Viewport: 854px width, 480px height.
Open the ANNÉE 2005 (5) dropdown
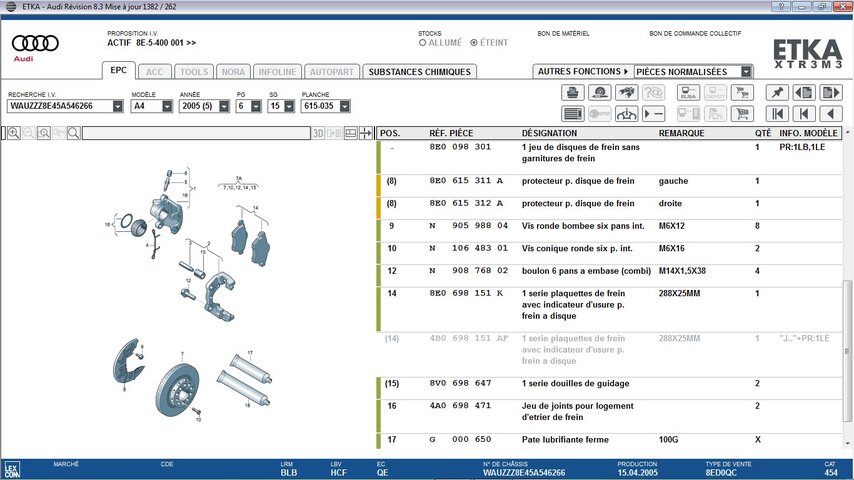[x=224, y=106]
